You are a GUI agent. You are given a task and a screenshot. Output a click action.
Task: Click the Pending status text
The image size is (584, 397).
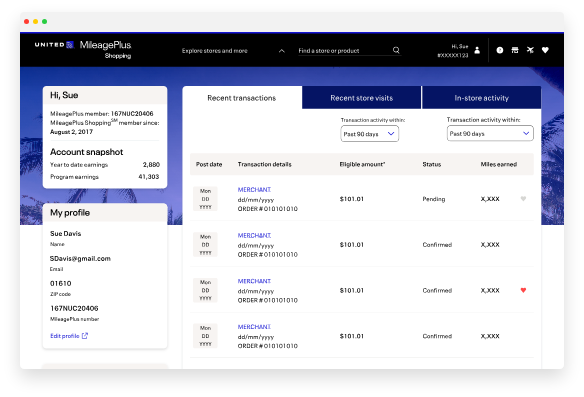[434, 199]
